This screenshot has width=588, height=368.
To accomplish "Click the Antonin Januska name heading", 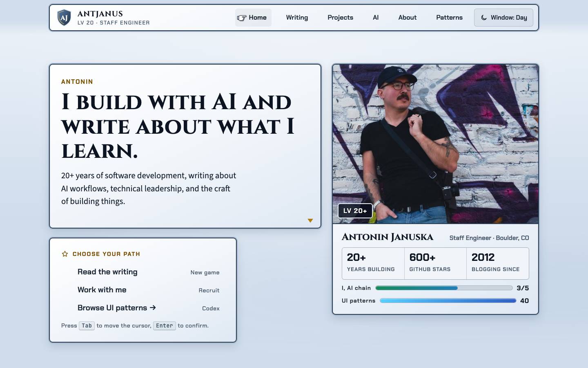I will (x=388, y=237).
